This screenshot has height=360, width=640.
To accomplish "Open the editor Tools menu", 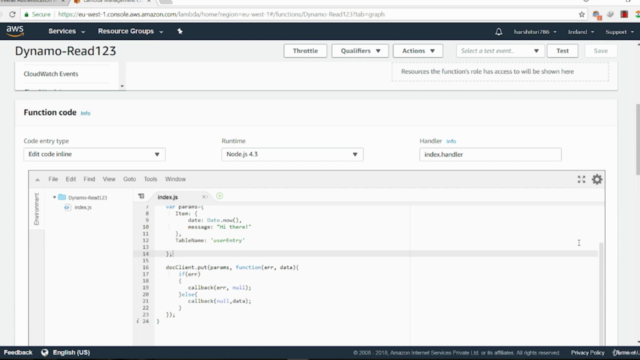I will (150, 179).
